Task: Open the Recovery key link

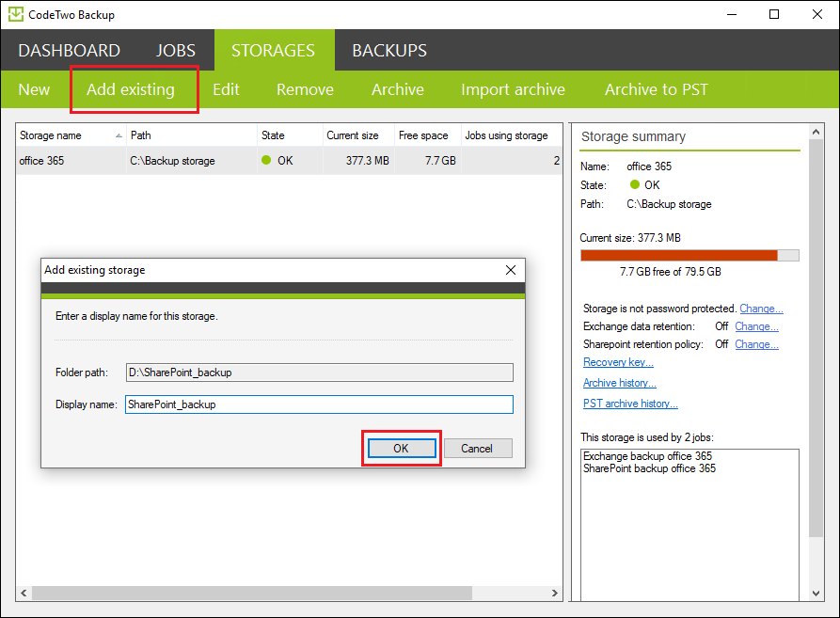Action: [x=618, y=362]
